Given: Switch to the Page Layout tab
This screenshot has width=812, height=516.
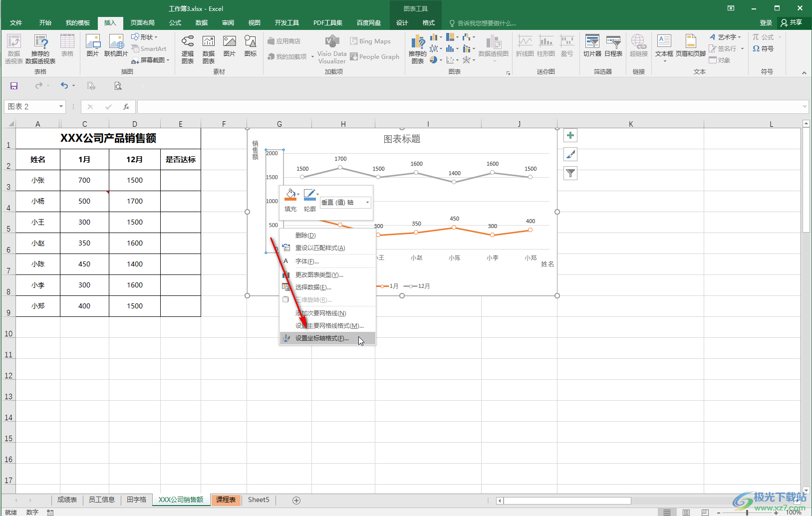Looking at the screenshot, I should tap(143, 23).
